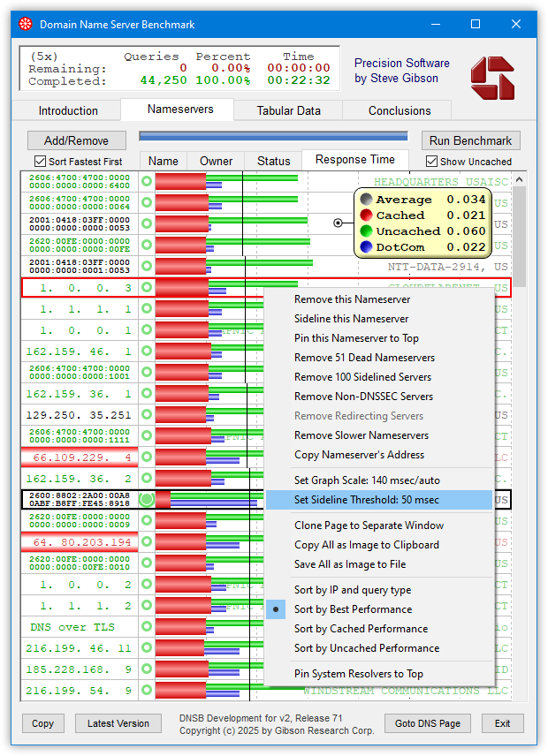This screenshot has height=756, width=548.
Task: Select Sort by Best Performance option
Action: point(353,609)
